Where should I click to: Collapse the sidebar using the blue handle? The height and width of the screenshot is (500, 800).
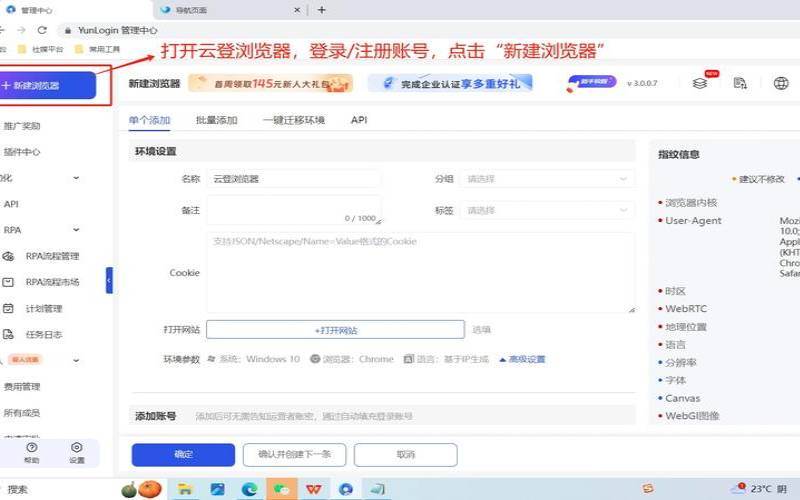pos(109,280)
